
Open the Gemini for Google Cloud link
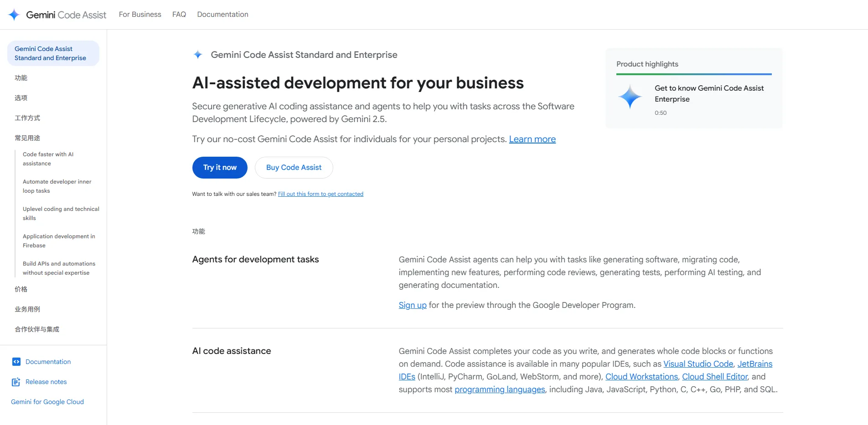(47, 402)
